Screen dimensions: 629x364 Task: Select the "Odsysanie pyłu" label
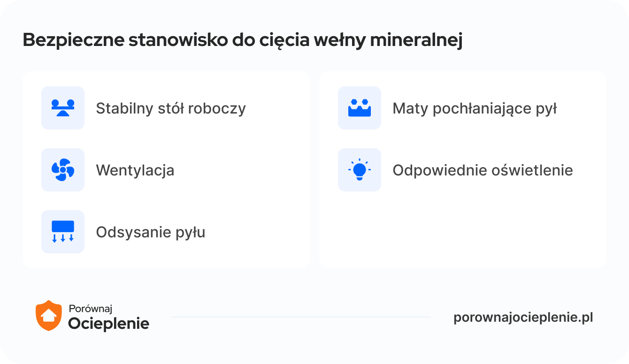[151, 232]
